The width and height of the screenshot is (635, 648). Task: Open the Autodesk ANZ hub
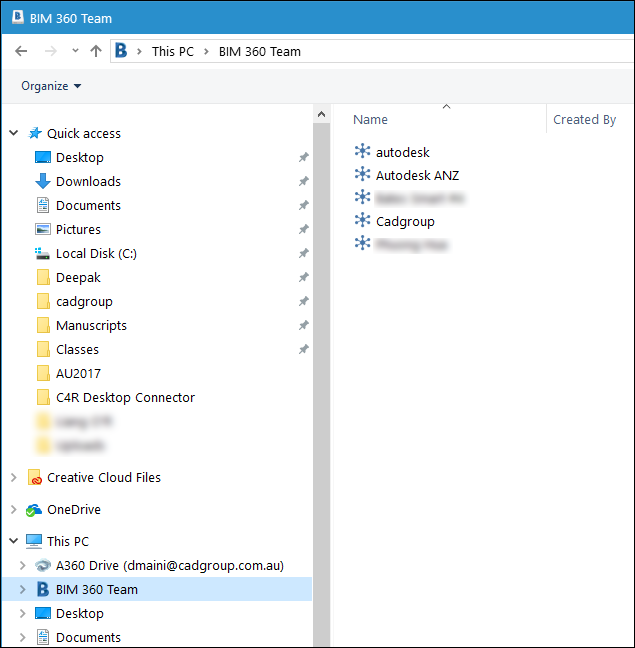click(417, 176)
